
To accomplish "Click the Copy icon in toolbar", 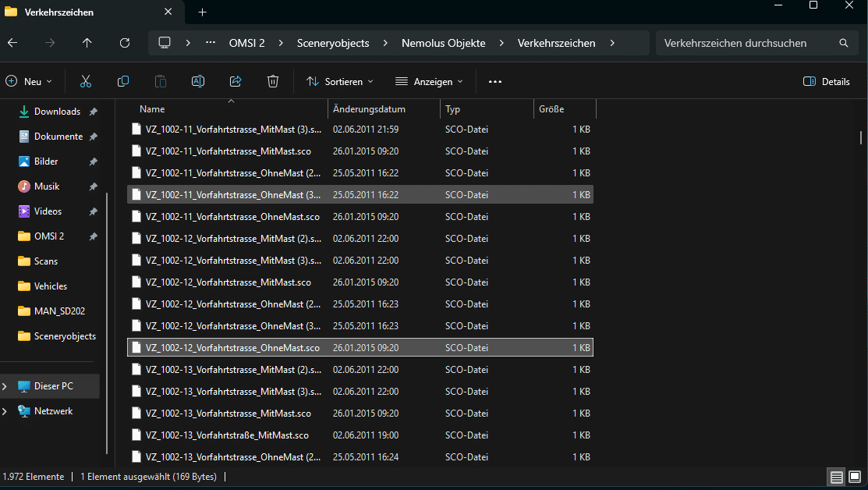I will [x=123, y=81].
